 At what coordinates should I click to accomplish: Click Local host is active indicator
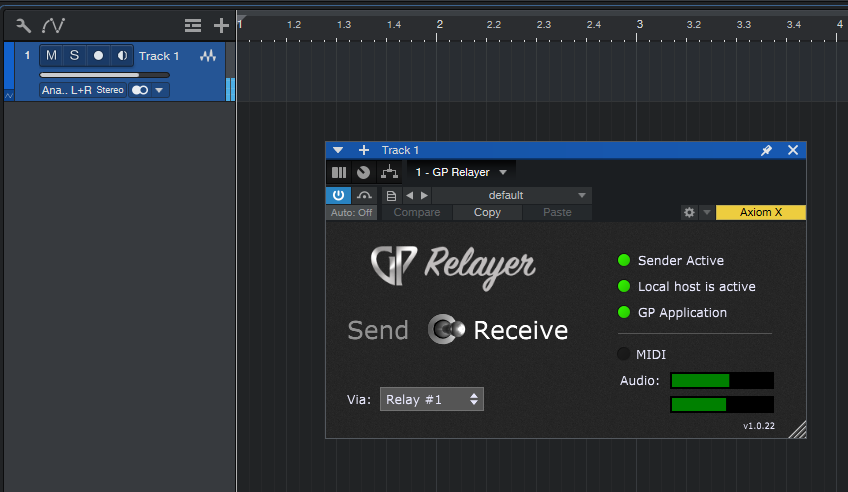pyautogui.click(x=624, y=286)
